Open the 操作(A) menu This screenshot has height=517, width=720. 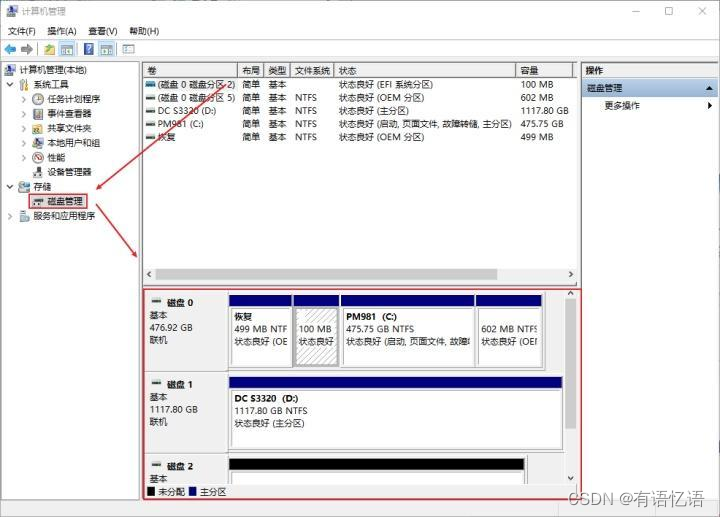tap(62, 31)
